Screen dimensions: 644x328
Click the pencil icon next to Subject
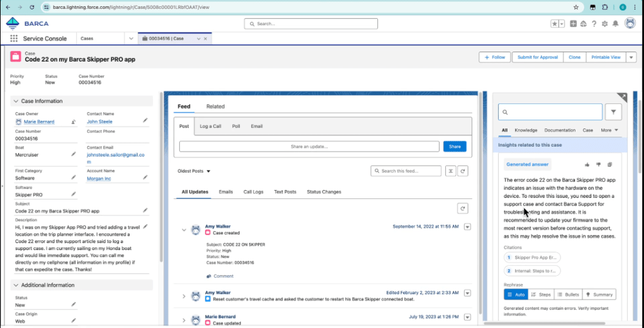145,210
